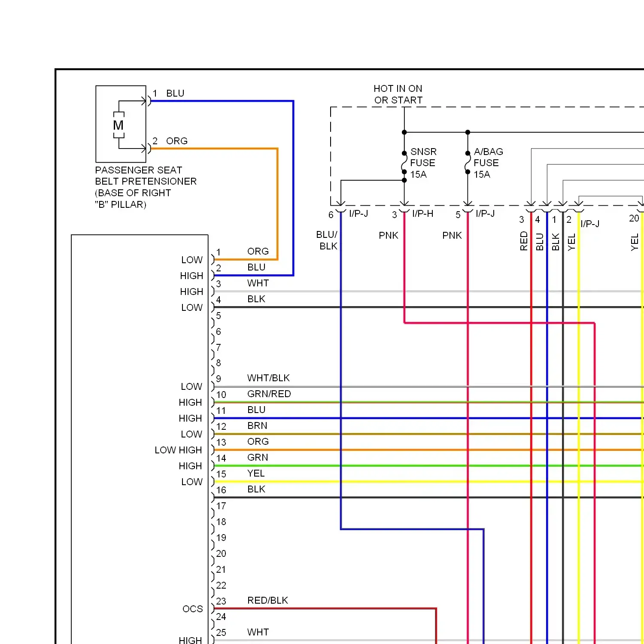Image resolution: width=644 pixels, height=644 pixels.
Task: Click connector pin number 20 near YEL
Action: tap(634, 219)
